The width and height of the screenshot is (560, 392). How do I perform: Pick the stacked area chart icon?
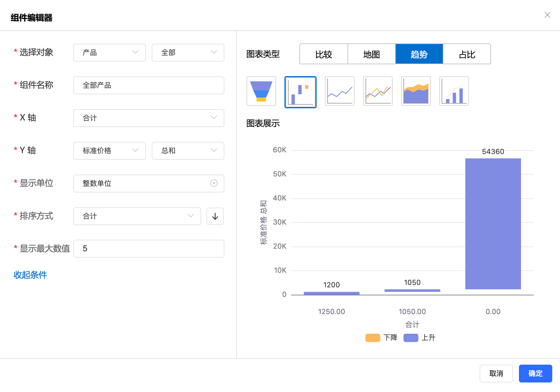[x=416, y=91]
